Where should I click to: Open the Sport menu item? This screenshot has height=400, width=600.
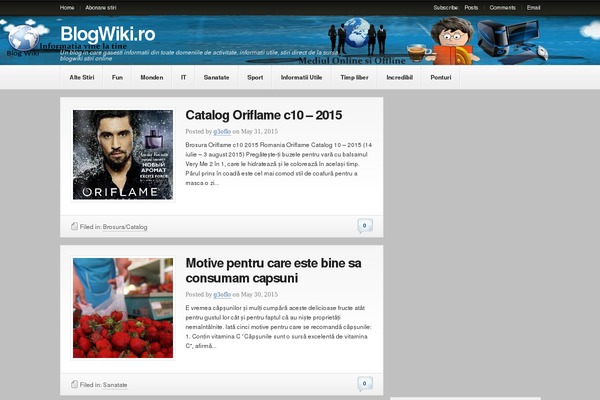pos(255,77)
